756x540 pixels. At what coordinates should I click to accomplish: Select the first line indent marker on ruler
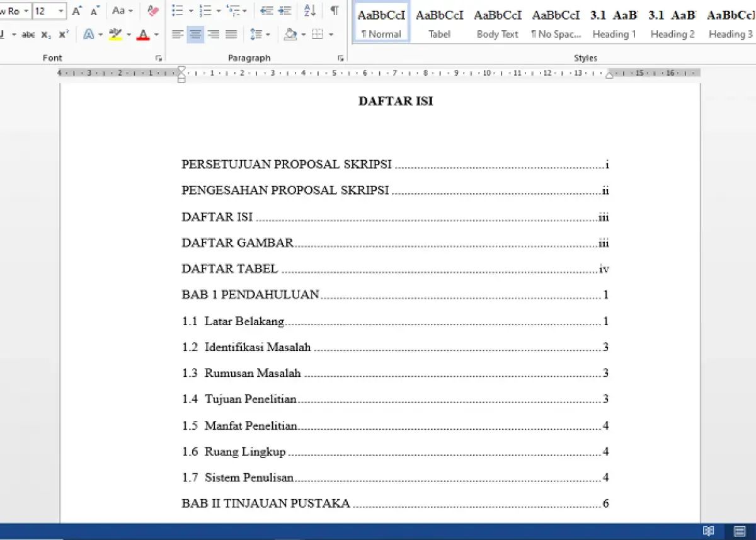click(181, 69)
